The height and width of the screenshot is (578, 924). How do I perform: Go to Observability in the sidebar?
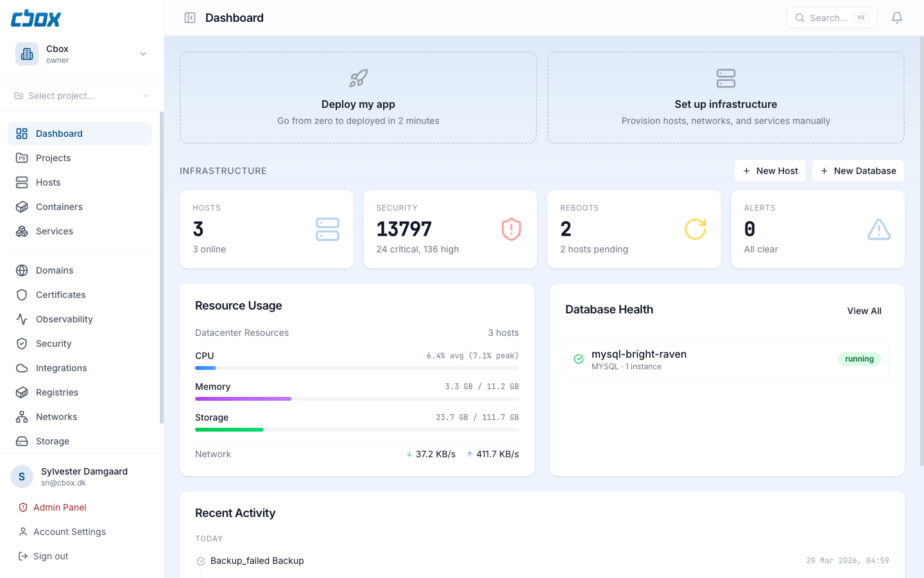(x=64, y=319)
